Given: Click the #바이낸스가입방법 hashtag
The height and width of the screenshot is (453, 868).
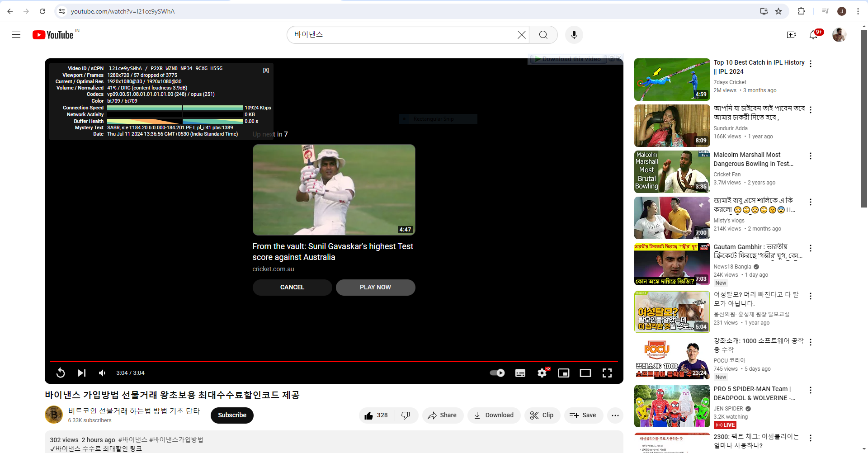Looking at the screenshot, I should [x=176, y=440].
